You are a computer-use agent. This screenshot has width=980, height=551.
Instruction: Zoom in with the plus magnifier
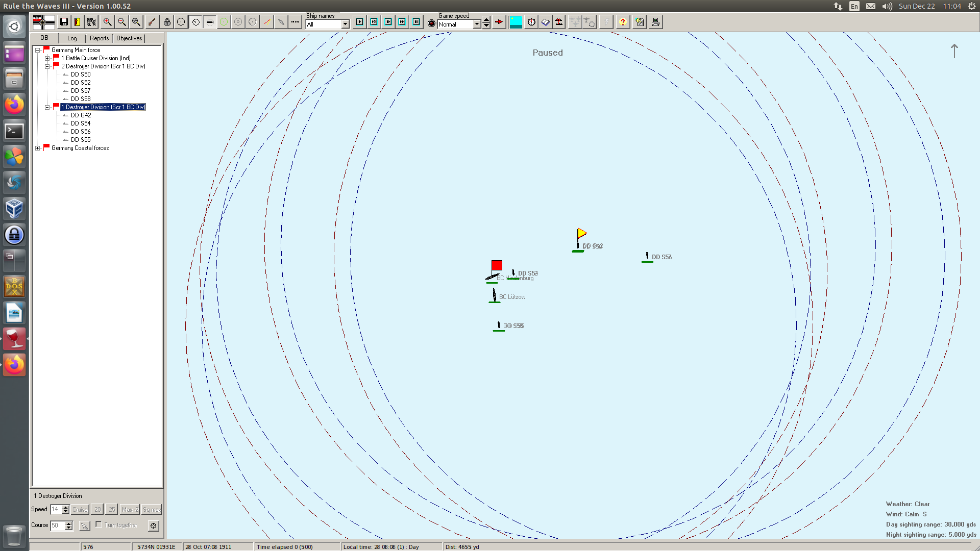pos(107,22)
